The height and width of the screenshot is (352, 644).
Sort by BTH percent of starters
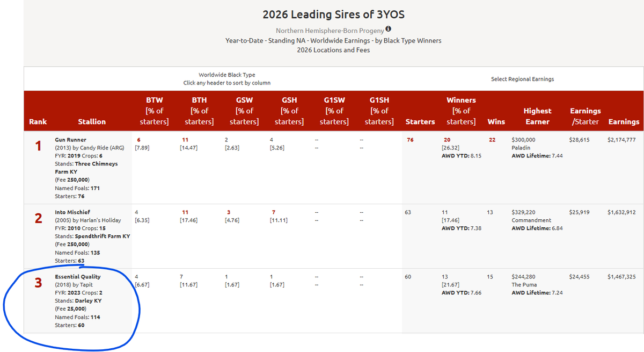[x=199, y=111]
